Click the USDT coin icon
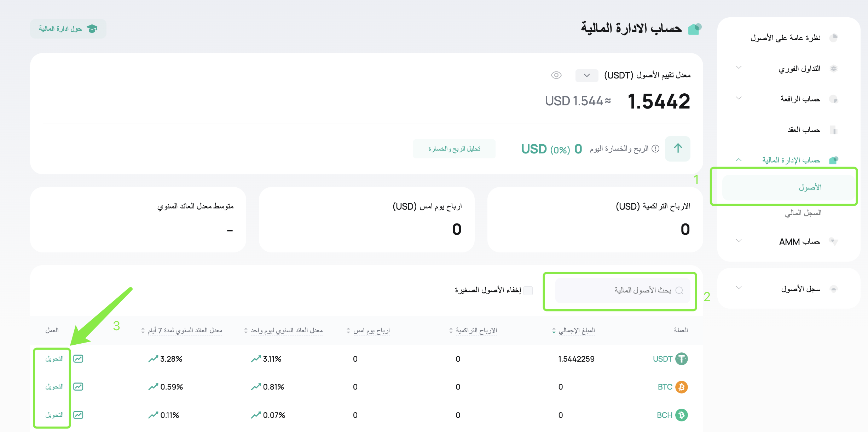The width and height of the screenshot is (868, 432). [681, 359]
